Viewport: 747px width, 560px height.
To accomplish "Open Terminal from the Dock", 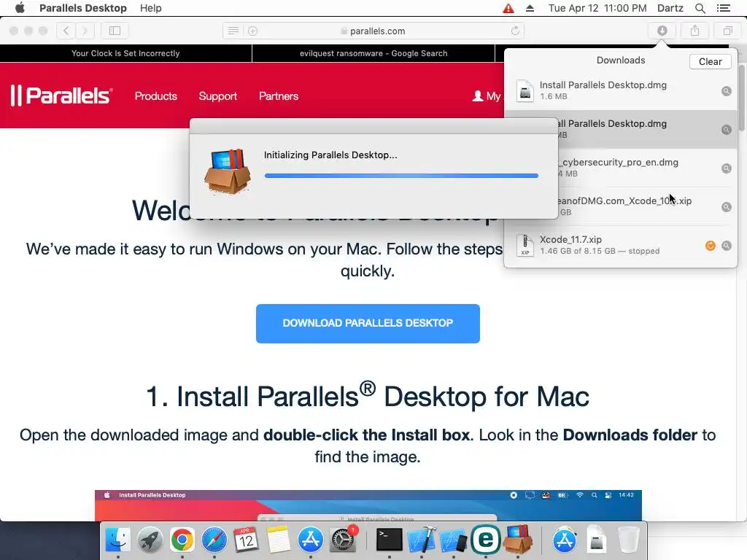I will [x=390, y=540].
